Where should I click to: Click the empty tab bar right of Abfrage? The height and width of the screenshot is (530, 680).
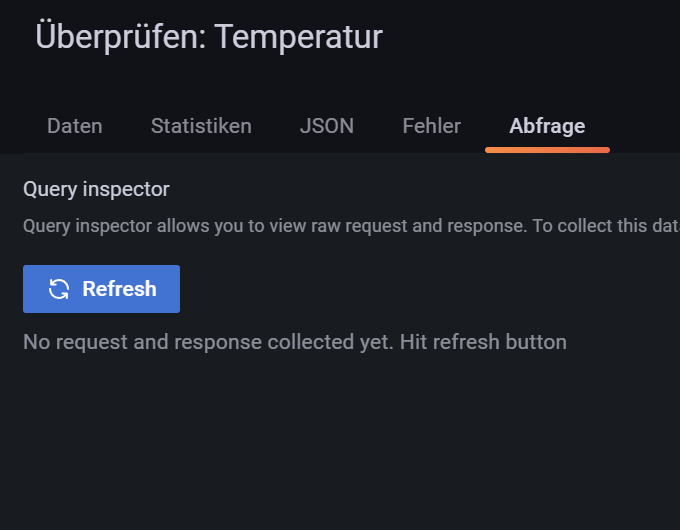pos(645,126)
